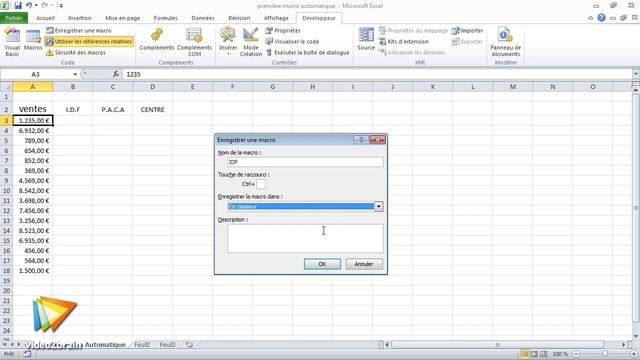Click the Description text area

coord(305,238)
